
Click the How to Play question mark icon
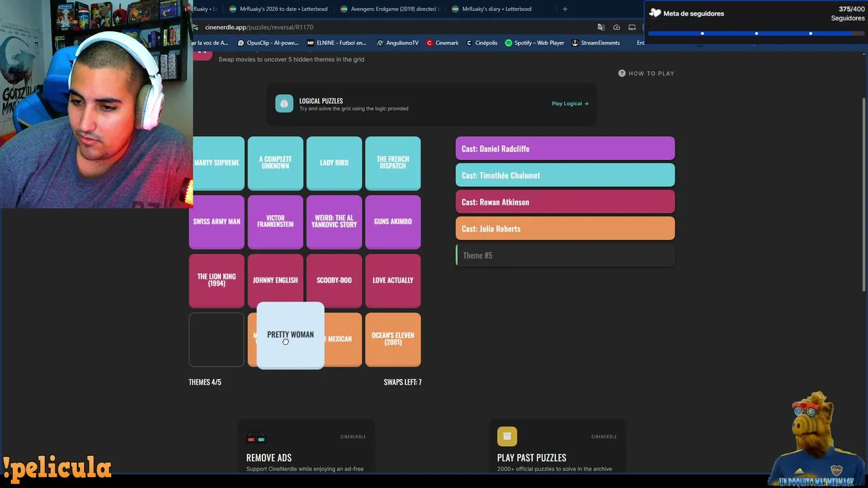pyautogui.click(x=622, y=73)
